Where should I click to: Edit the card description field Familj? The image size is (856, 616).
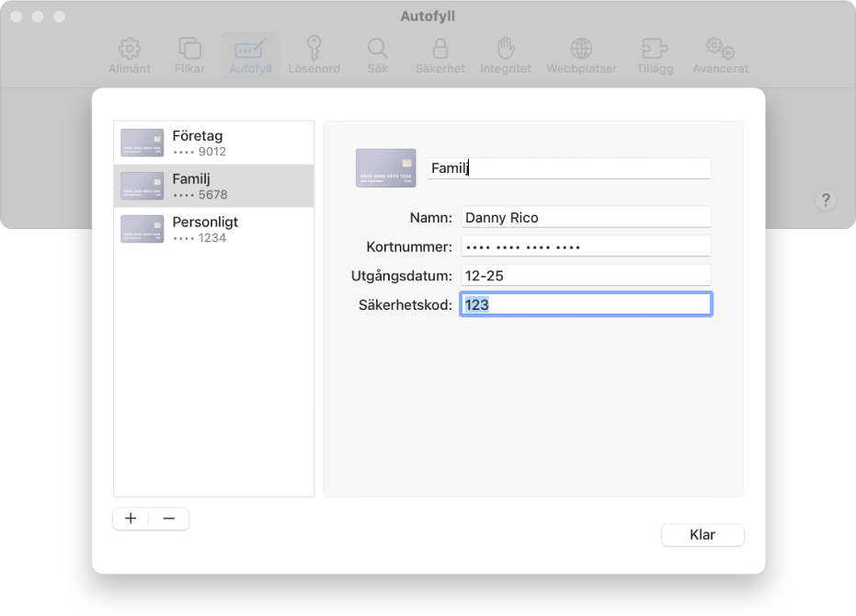[x=569, y=168]
